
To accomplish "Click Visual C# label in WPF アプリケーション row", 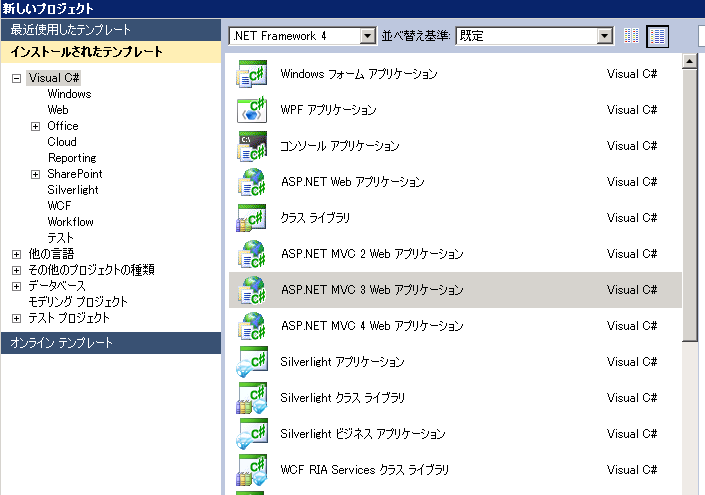I will pos(632,110).
